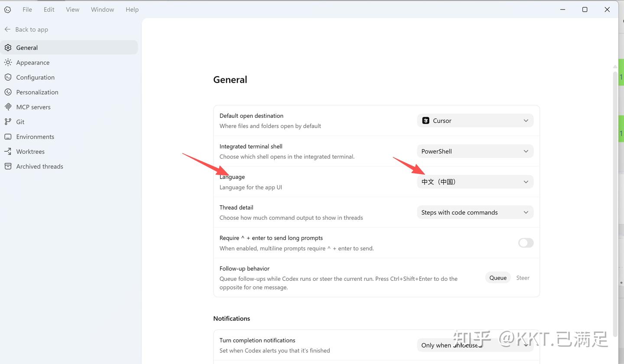Click the General page heading
Image resolution: width=624 pixels, height=364 pixels.
point(230,80)
